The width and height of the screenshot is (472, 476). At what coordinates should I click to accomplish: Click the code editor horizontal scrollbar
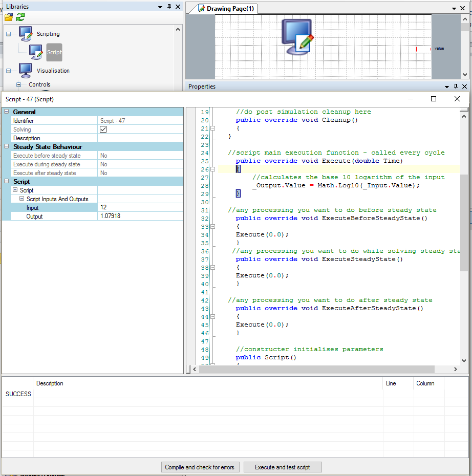[x=316, y=370]
